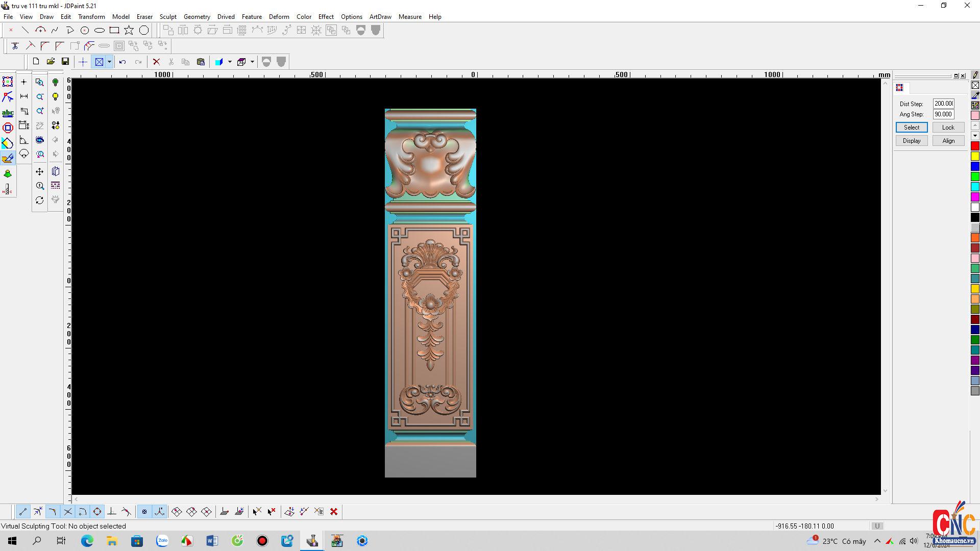Select the pan view move arrows icon
This screenshot has width=980, height=551.
(x=40, y=172)
